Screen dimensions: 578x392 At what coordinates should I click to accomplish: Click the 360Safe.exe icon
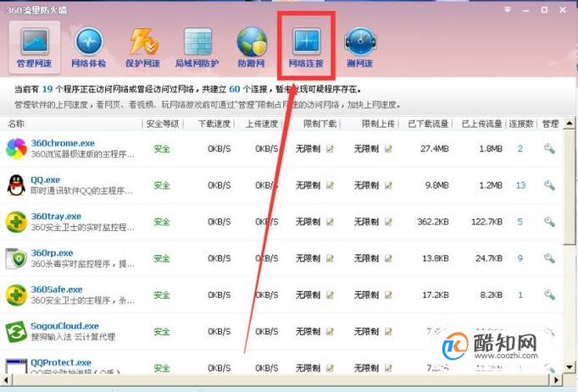point(16,295)
